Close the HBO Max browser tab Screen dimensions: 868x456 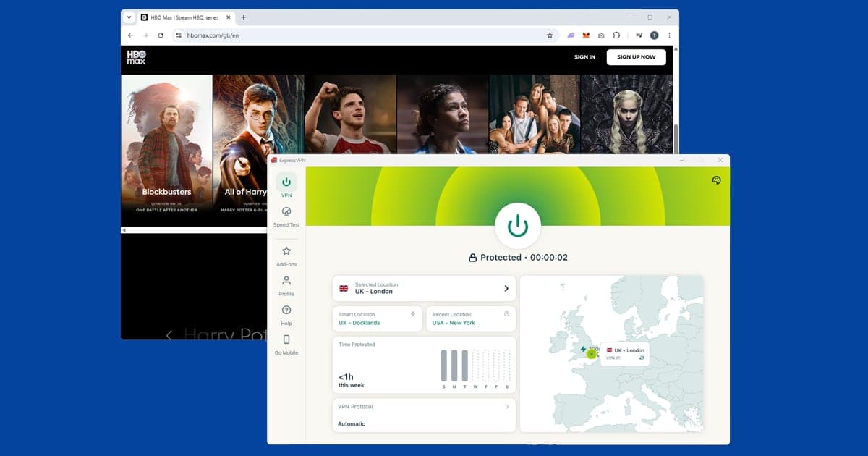coord(228,17)
